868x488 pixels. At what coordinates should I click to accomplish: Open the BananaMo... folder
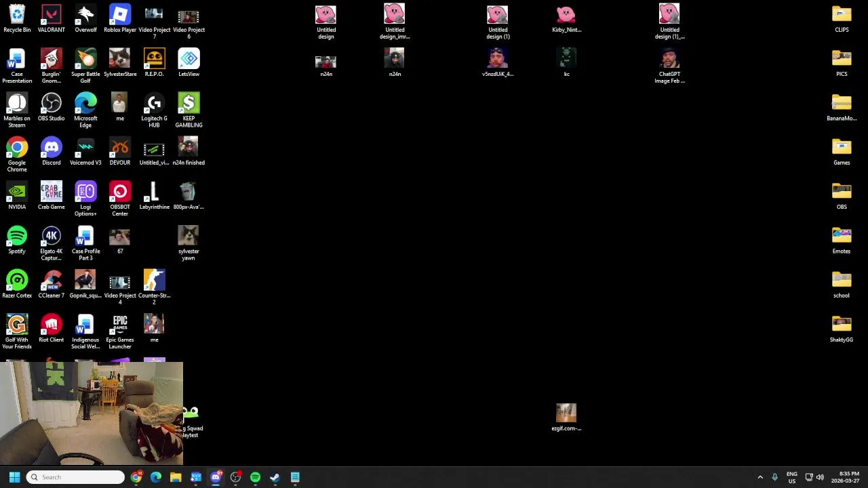click(x=842, y=107)
